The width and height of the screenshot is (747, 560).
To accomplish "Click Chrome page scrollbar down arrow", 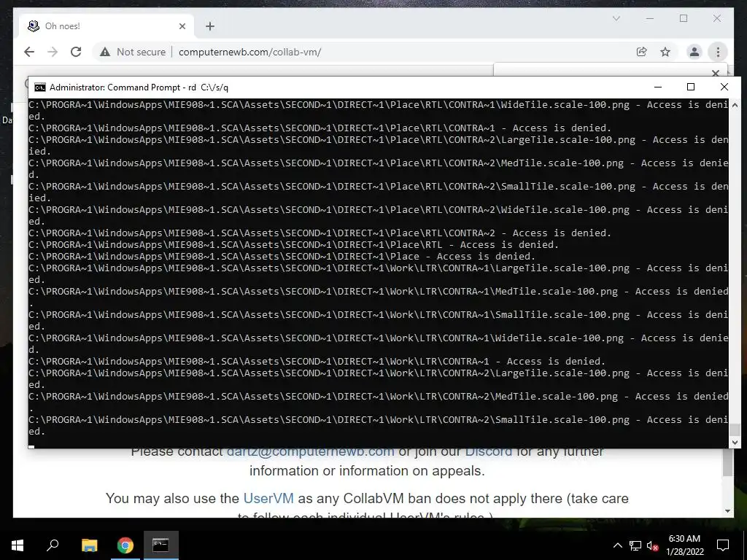I will point(727,511).
